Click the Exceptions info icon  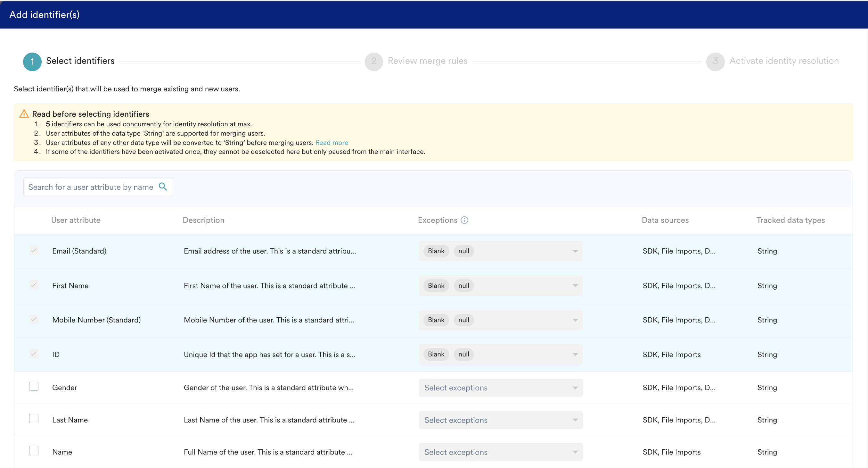pyautogui.click(x=464, y=220)
